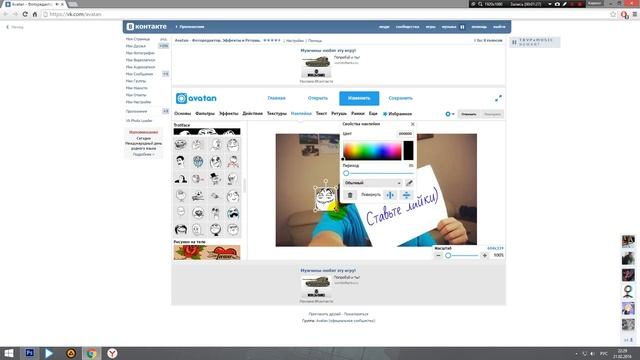The width and height of the screenshot is (640, 360).
Task: Add the blue-haired face sticker
Action: (x=198, y=162)
